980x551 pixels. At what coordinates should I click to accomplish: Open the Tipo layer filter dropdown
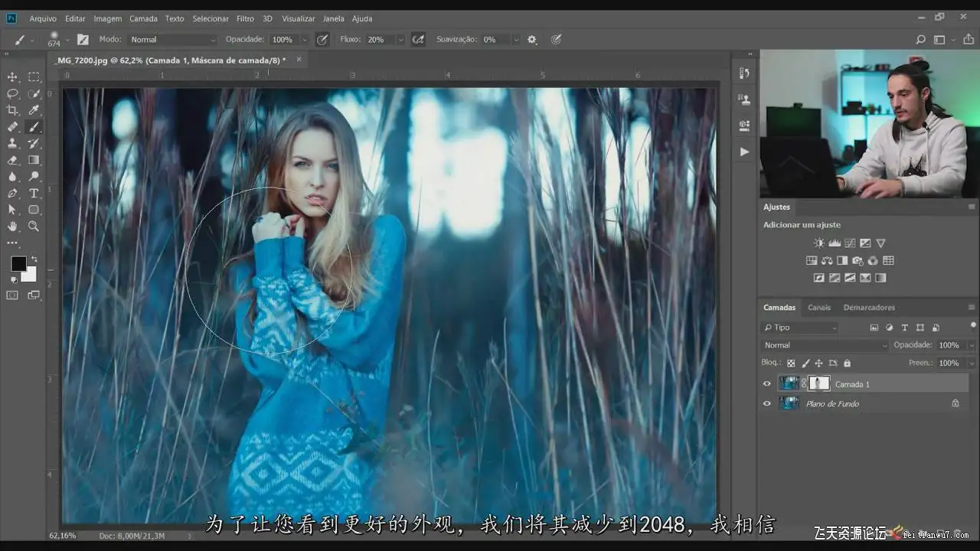tap(800, 328)
